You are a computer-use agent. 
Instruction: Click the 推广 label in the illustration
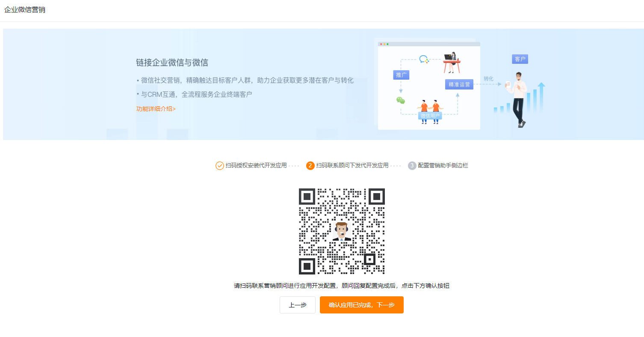[401, 75]
